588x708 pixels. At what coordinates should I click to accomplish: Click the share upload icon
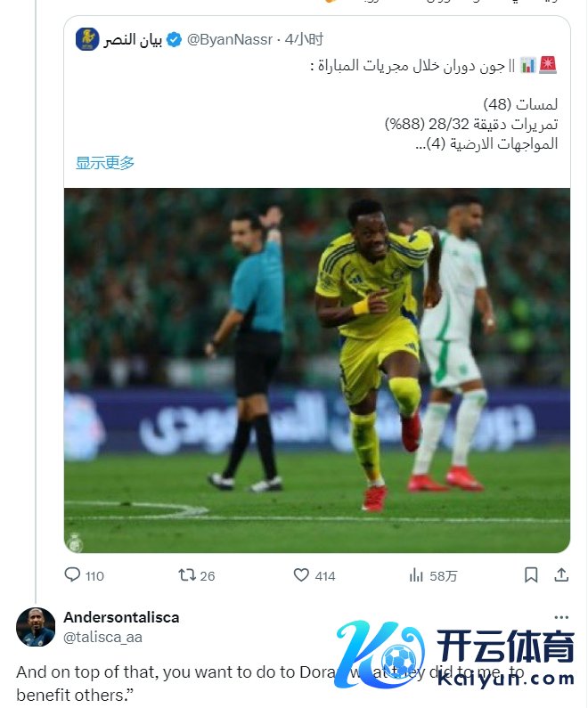click(x=561, y=574)
